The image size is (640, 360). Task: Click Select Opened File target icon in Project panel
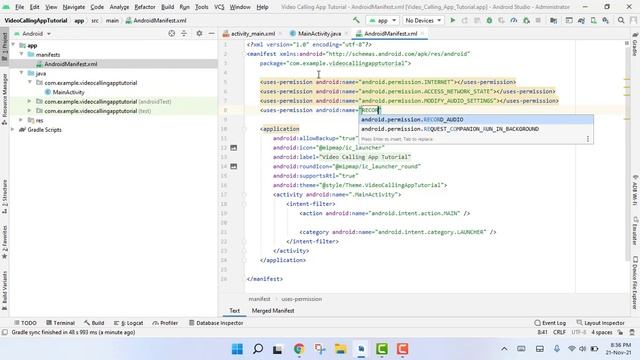coord(171,33)
